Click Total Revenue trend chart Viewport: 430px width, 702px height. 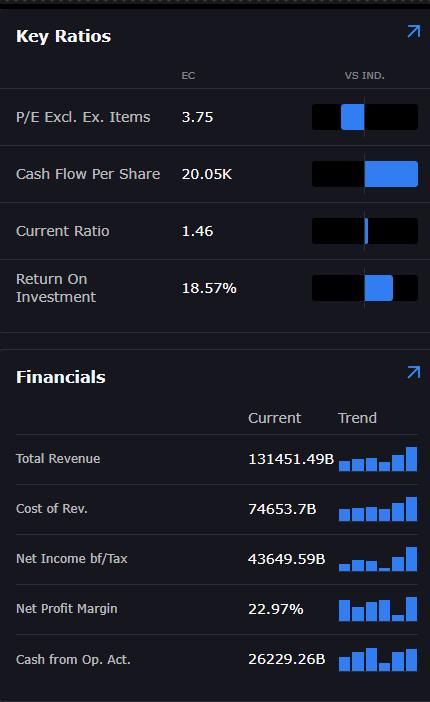(378, 459)
